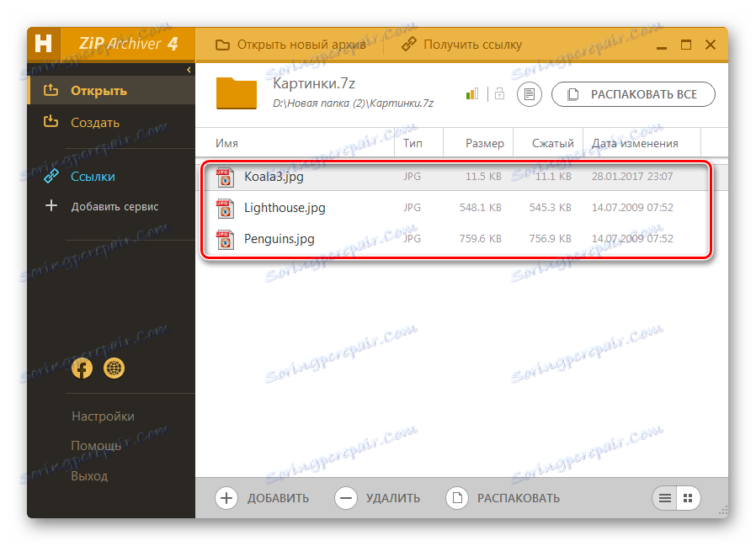Viewport: 756px width, 546px height.
Task: Open the Открыть section in sidebar
Action: click(x=111, y=91)
